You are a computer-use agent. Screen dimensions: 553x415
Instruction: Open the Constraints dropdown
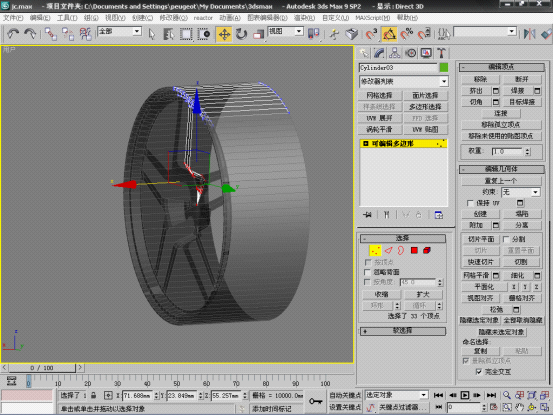coord(521,192)
